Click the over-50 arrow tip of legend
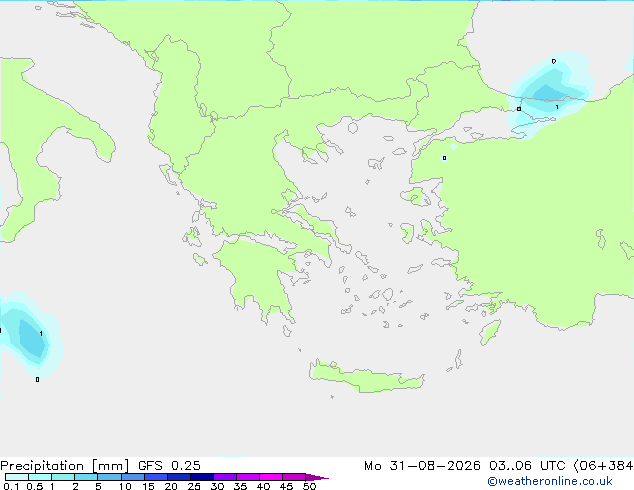Screen dimensions: 634x490 [317, 477]
